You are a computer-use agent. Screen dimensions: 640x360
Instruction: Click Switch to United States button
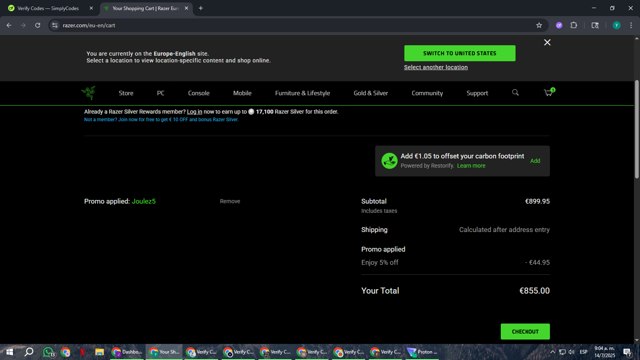(x=460, y=53)
